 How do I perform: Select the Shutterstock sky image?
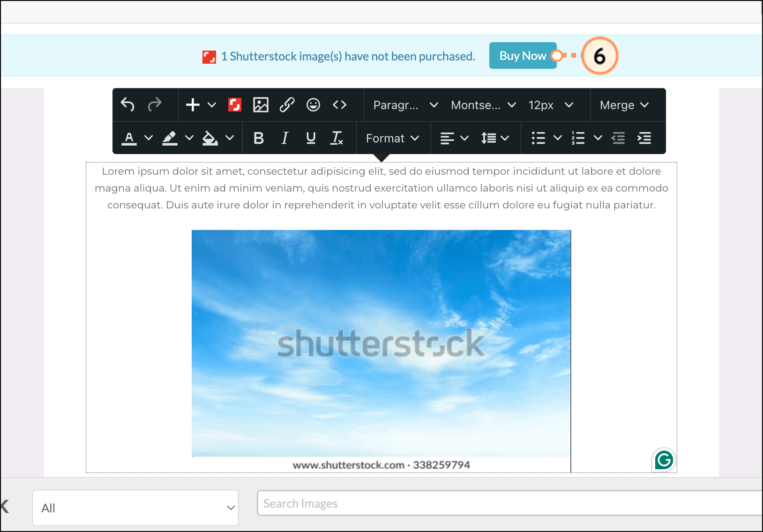click(x=381, y=351)
